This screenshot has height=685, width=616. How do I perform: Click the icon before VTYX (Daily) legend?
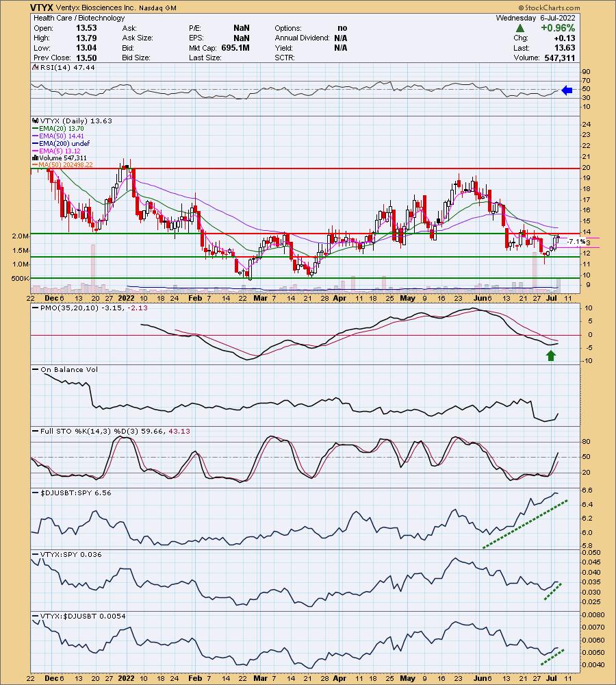tap(36, 121)
